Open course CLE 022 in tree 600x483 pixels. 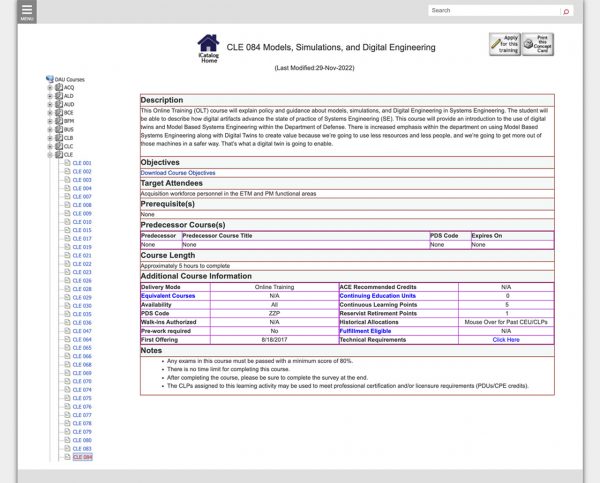(82, 264)
